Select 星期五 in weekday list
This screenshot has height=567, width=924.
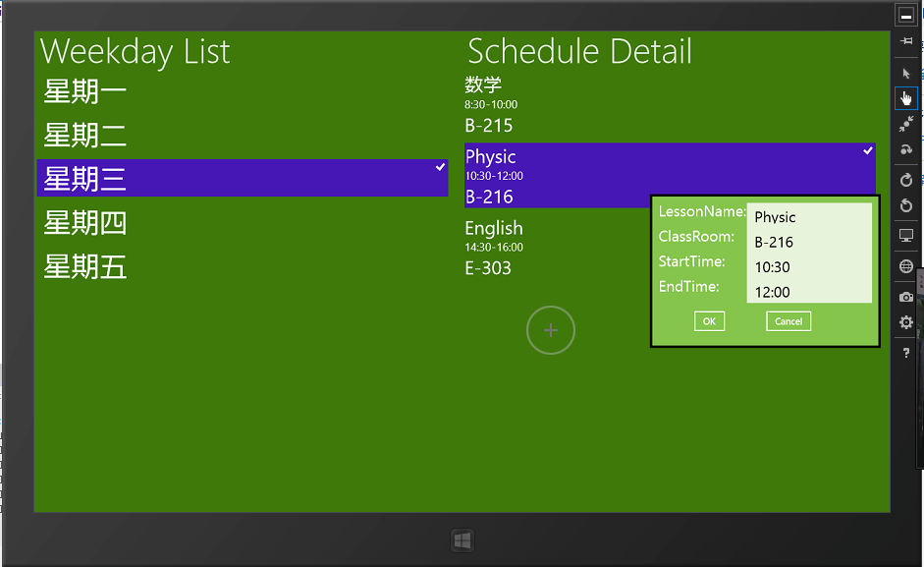coord(243,266)
